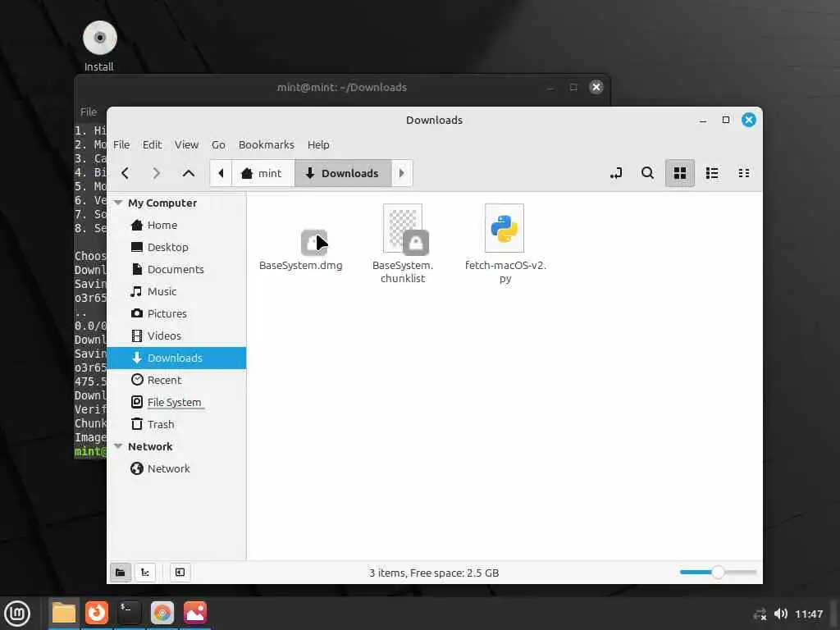Viewport: 840px width, 630px height.
Task: Close the terminal window
Action: click(x=596, y=87)
